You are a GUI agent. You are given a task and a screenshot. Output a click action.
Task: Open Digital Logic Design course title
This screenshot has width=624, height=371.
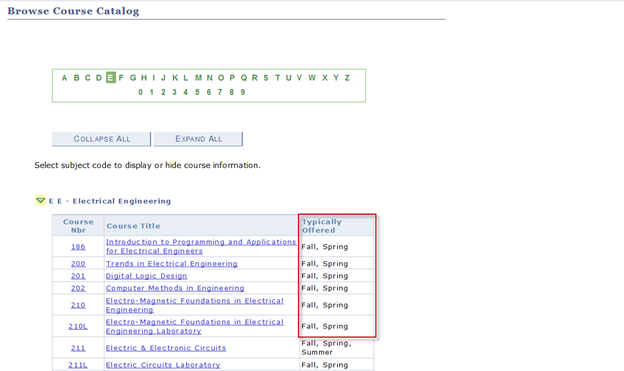point(146,276)
